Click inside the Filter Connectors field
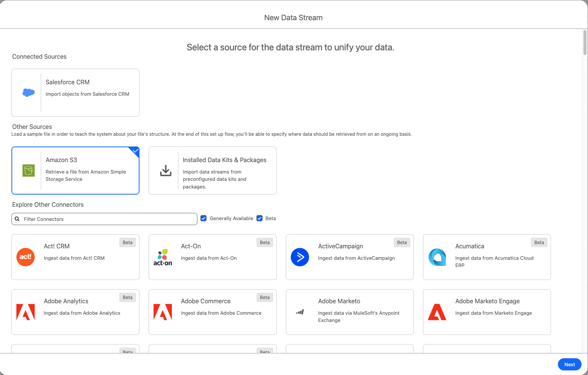 [x=104, y=219]
